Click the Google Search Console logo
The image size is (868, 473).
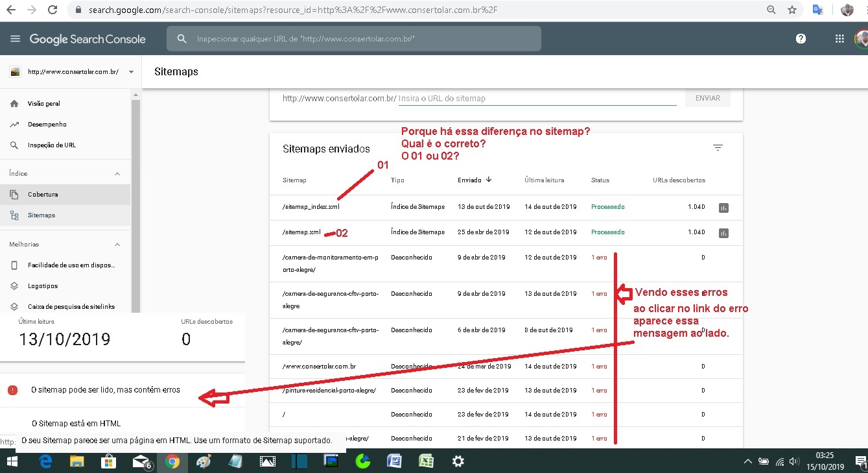[x=88, y=39]
